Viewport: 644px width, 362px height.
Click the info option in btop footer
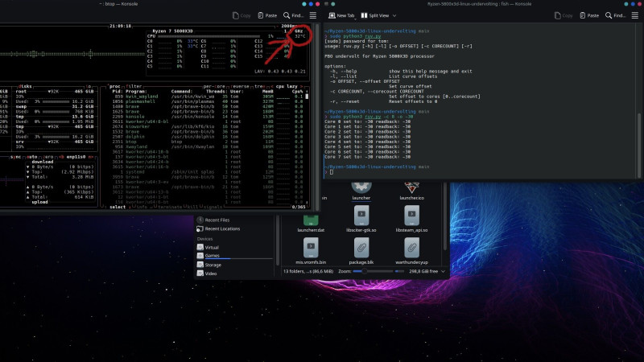(x=142, y=207)
